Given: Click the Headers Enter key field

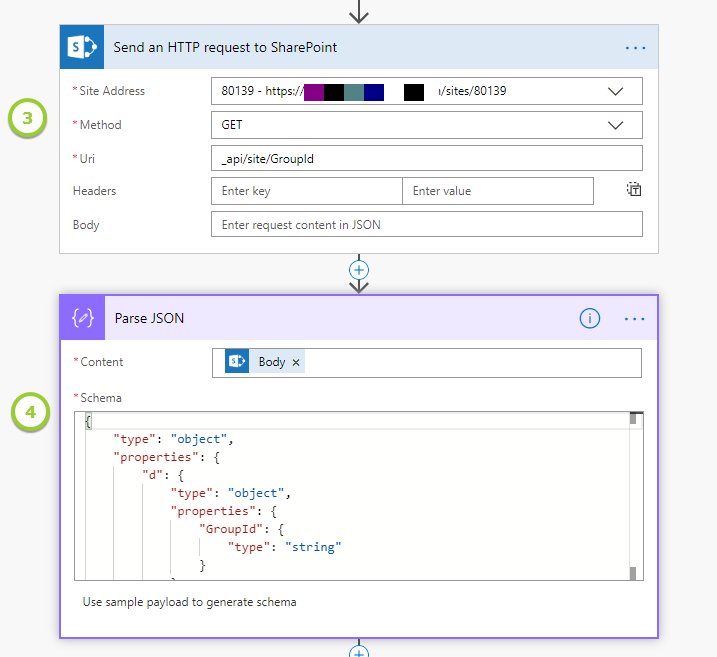Looking at the screenshot, I should (306, 191).
